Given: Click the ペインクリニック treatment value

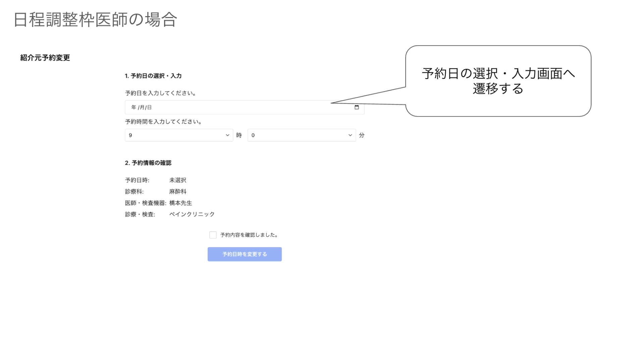Looking at the screenshot, I should coord(192,214).
